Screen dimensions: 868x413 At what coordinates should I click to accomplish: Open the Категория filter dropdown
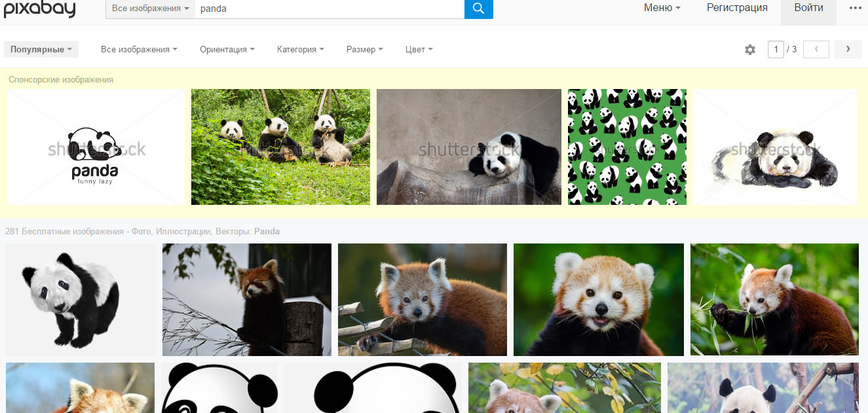[301, 49]
